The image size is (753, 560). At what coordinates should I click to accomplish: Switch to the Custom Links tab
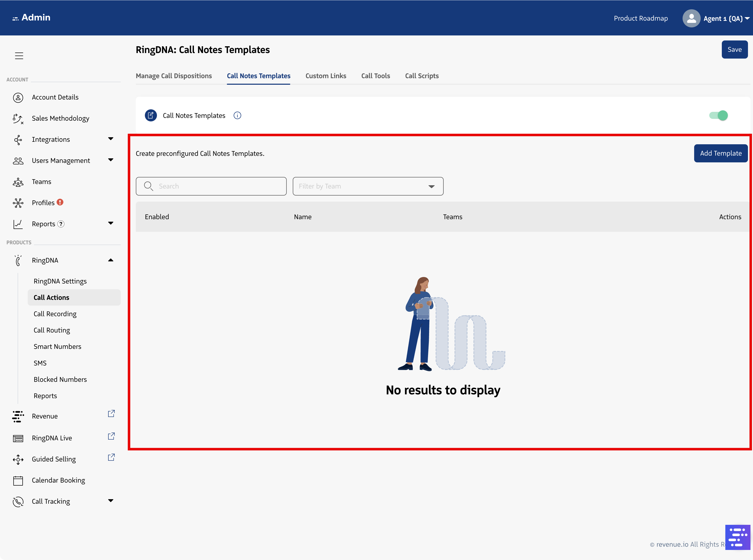(x=326, y=76)
